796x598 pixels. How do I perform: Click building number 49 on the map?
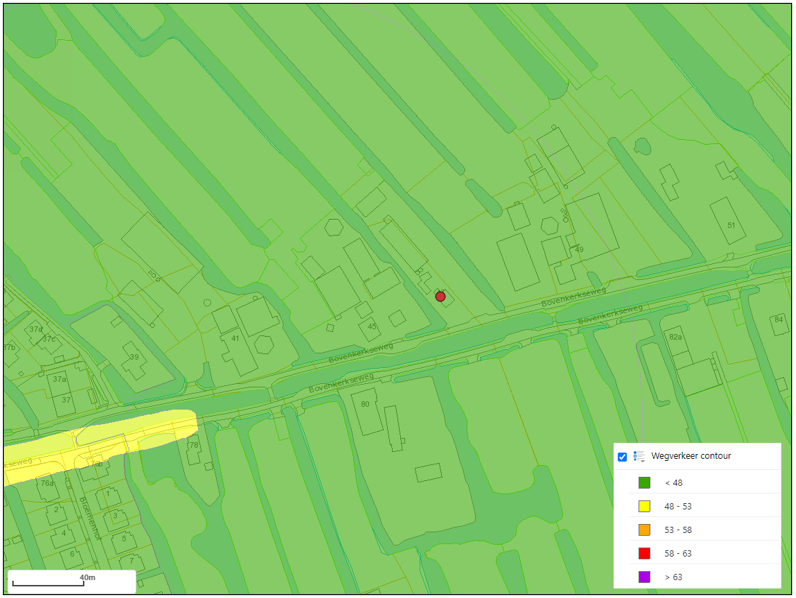click(578, 249)
